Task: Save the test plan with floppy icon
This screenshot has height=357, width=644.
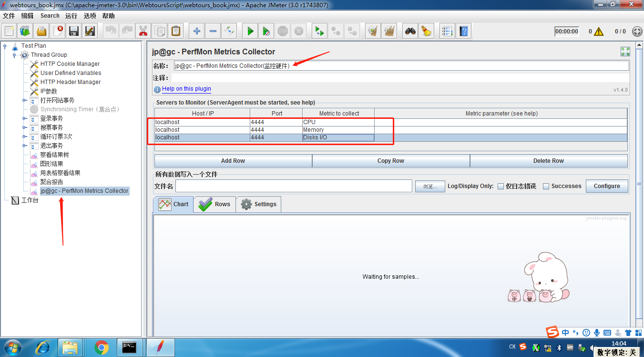Action: pos(74,31)
